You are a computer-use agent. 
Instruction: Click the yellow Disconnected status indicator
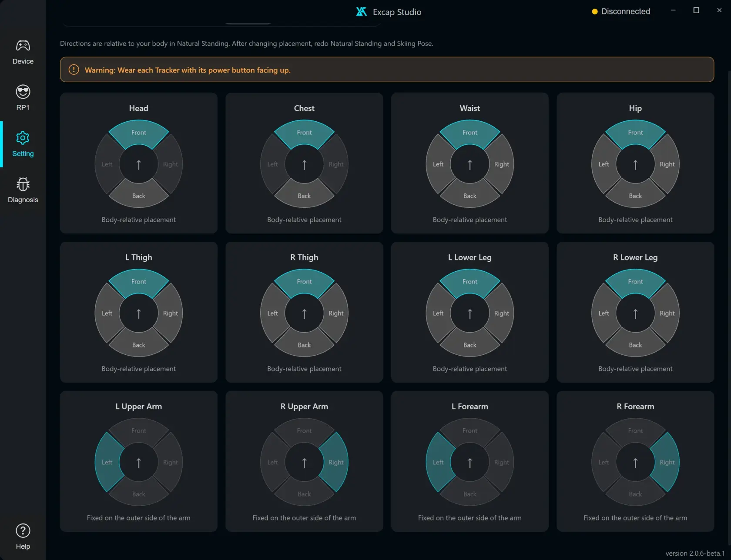pyautogui.click(x=594, y=12)
